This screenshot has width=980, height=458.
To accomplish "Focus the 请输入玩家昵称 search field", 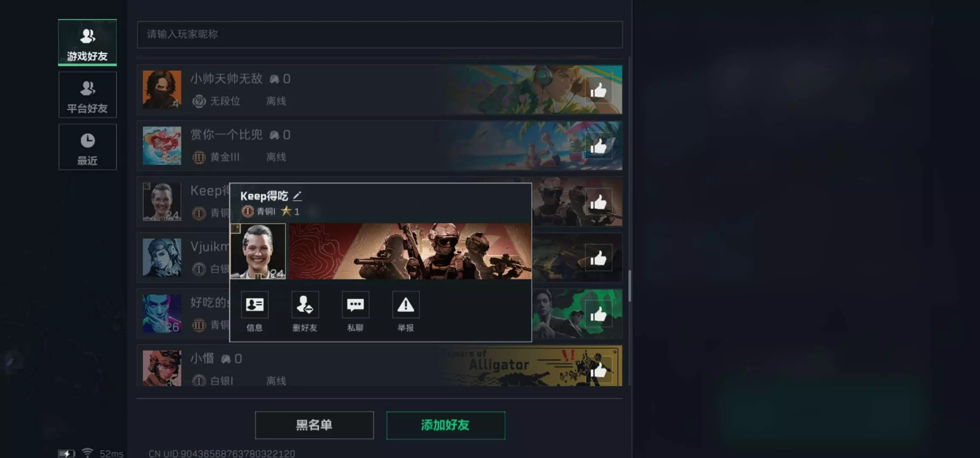I will pyautogui.click(x=380, y=34).
